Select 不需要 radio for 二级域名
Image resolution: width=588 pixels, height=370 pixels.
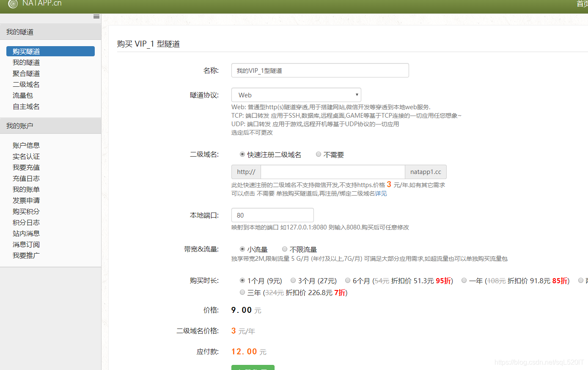pos(319,155)
